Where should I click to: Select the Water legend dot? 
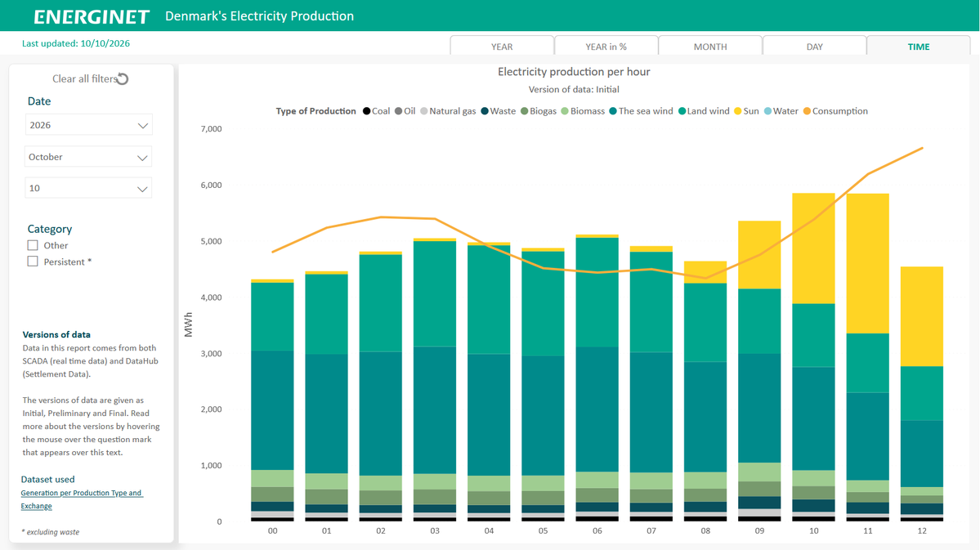[x=767, y=111]
